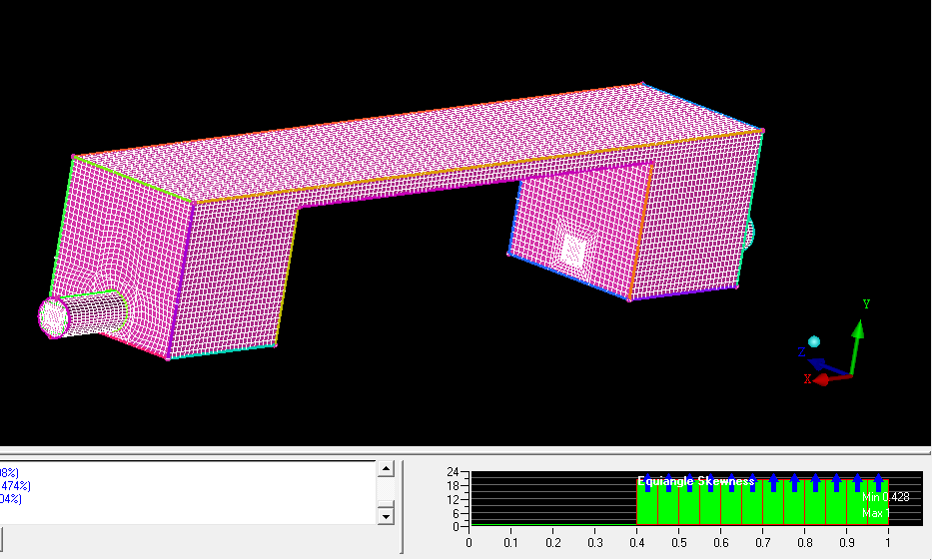
Task: Click the Min 0.428 value in the histogram
Action: click(885, 496)
